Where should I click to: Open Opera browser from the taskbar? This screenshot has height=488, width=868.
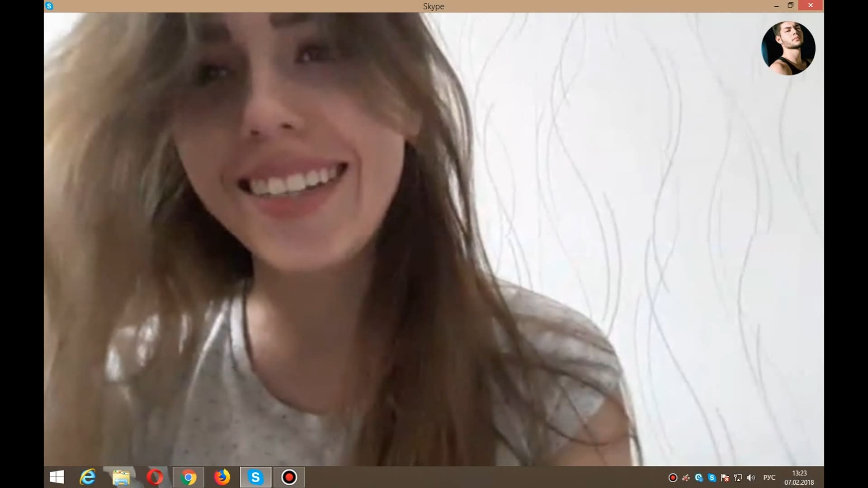pos(155,477)
